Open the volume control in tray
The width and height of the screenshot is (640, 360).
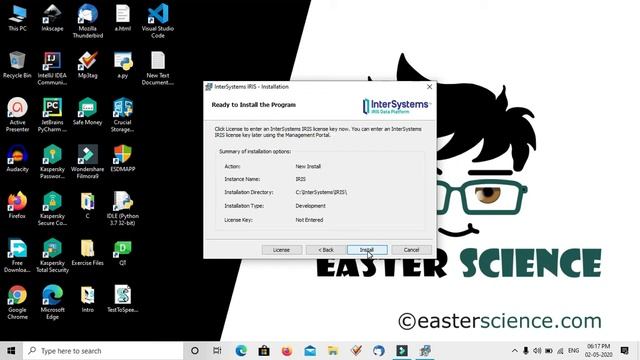click(537, 351)
